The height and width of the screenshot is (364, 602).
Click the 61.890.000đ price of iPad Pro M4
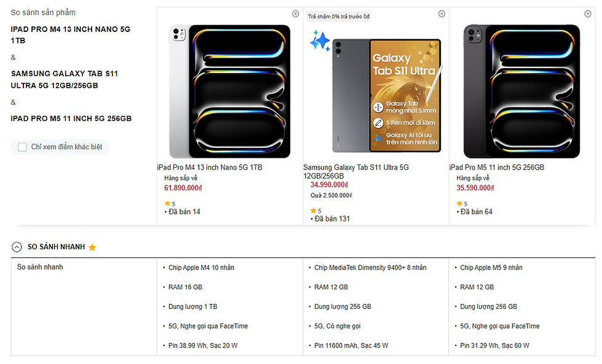(x=183, y=188)
